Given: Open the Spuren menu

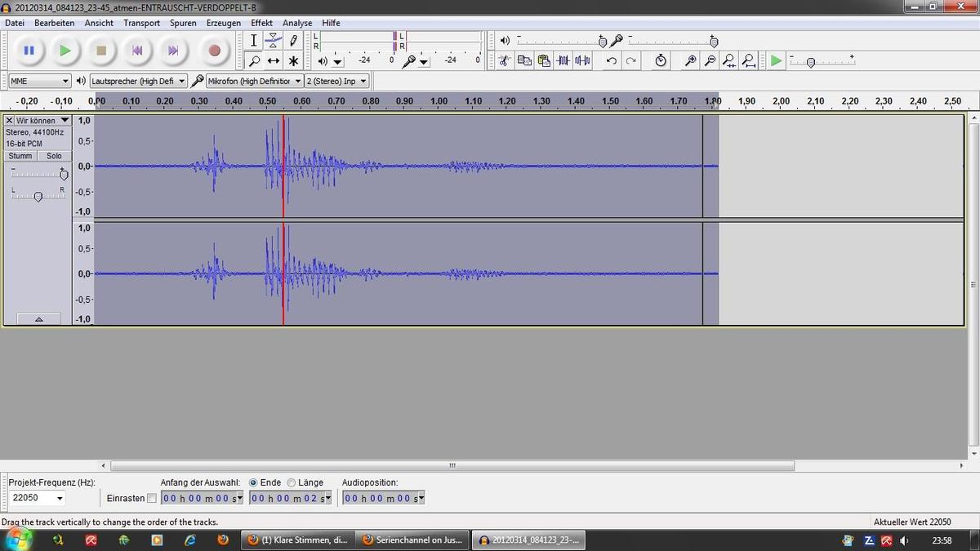Looking at the screenshot, I should click(183, 23).
